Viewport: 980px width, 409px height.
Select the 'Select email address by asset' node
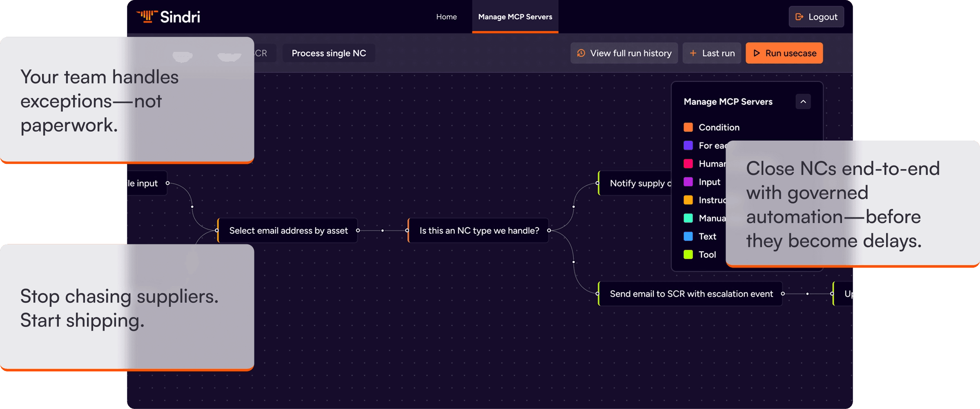pos(288,231)
